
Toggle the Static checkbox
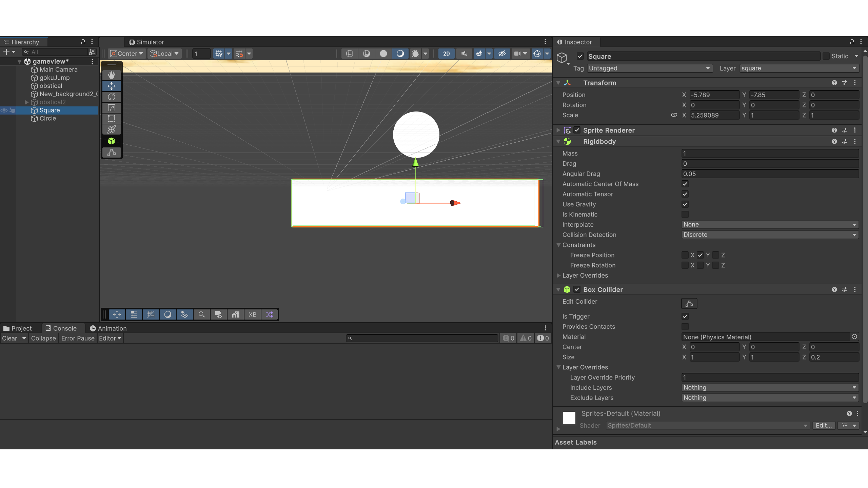point(826,56)
